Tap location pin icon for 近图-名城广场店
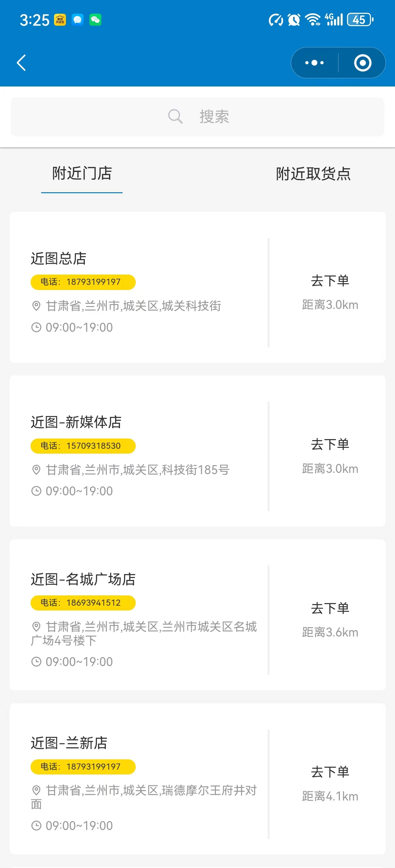This screenshot has width=395, height=868. [x=36, y=627]
